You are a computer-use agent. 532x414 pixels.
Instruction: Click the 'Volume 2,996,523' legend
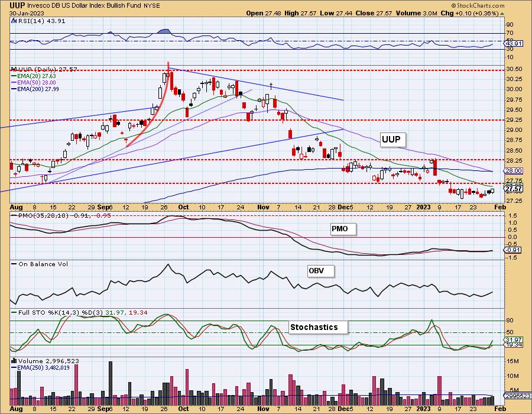point(48,361)
